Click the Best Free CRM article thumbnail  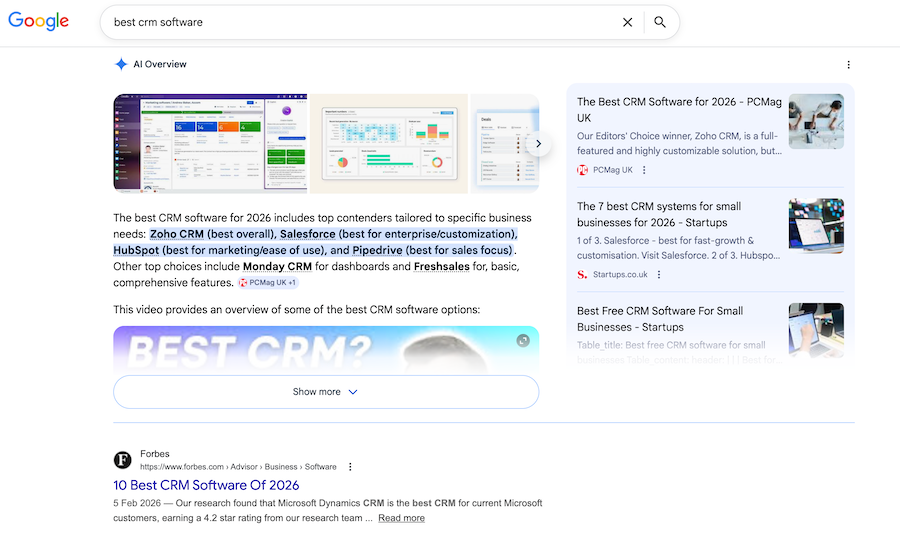tap(816, 330)
